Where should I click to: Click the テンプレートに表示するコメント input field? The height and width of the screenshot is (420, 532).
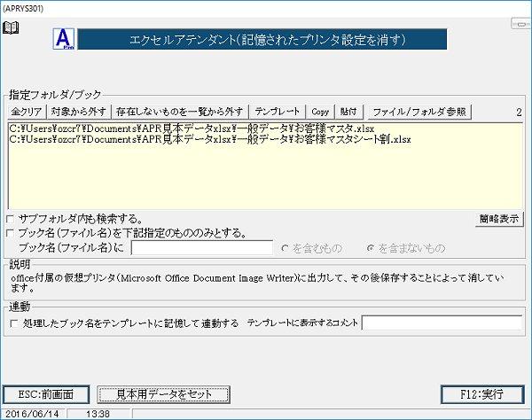442,323
